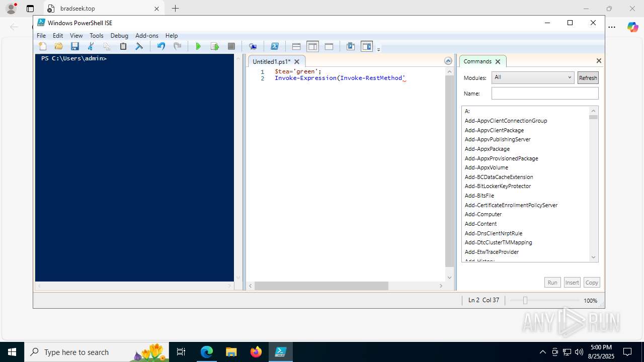The width and height of the screenshot is (644, 362).
Task: Select Add-EtwTraceProvider command
Action: [492, 252]
